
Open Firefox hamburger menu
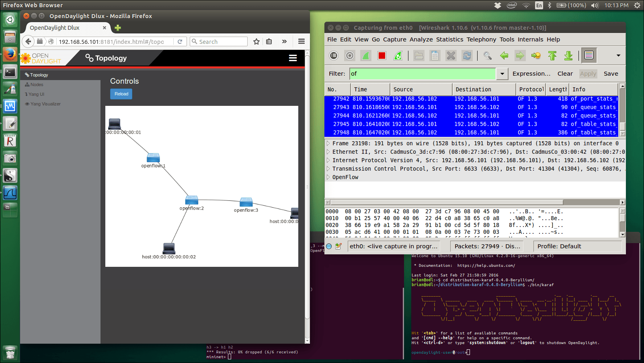point(301,41)
